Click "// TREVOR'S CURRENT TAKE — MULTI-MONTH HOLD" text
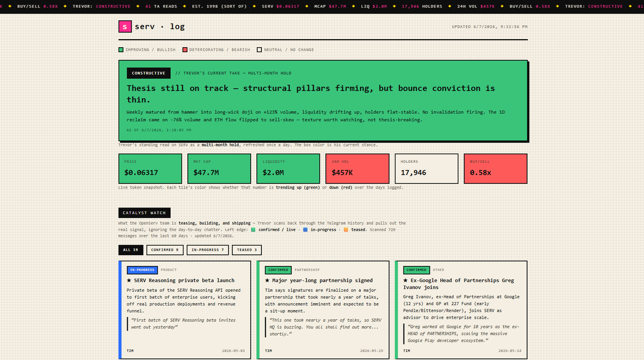The width and height of the screenshot is (644, 360). pos(233,74)
